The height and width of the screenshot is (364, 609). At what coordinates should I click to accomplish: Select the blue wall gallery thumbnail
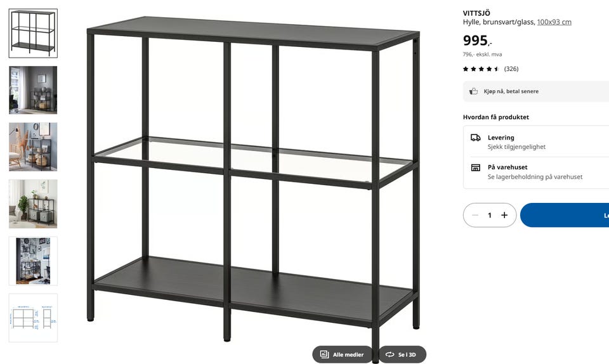click(x=33, y=261)
